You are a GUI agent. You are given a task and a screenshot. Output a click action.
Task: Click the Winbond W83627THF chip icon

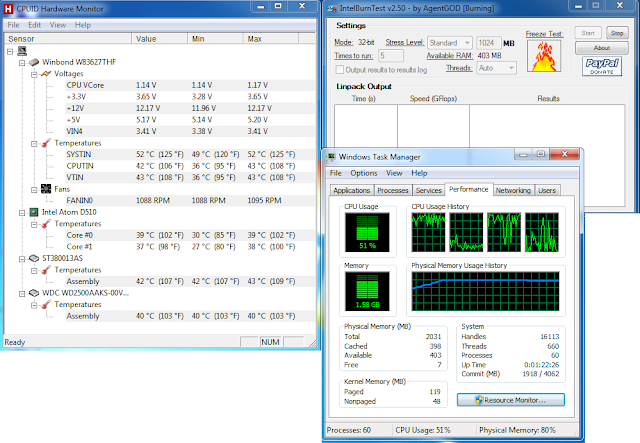[x=34, y=62]
